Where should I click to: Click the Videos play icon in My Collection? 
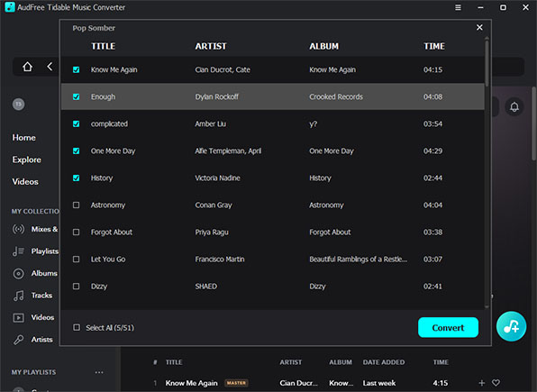(19, 317)
